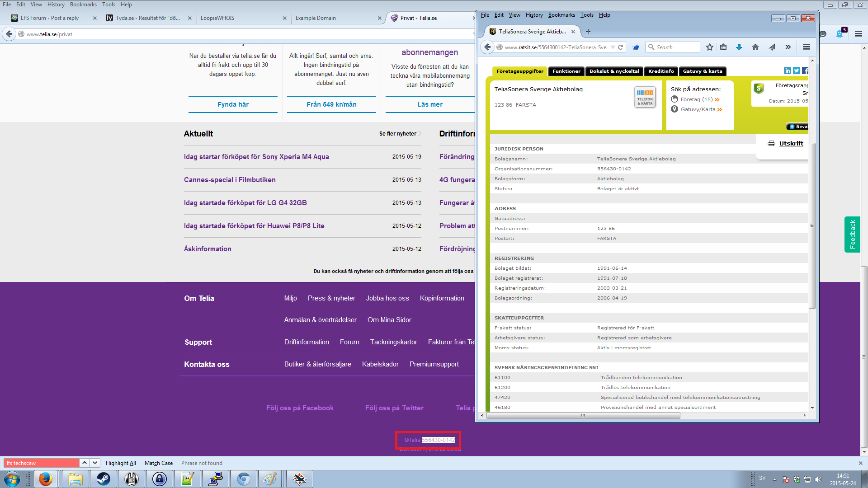
Task: Open Steam from the taskbar
Action: (x=104, y=479)
